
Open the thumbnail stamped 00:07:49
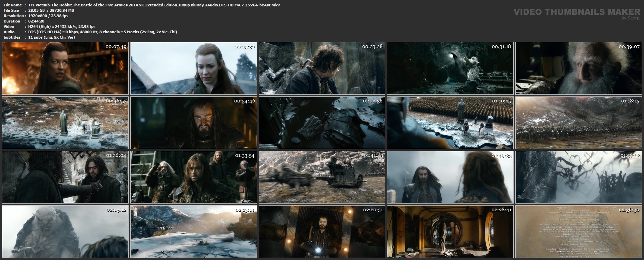pyautogui.click(x=65, y=68)
